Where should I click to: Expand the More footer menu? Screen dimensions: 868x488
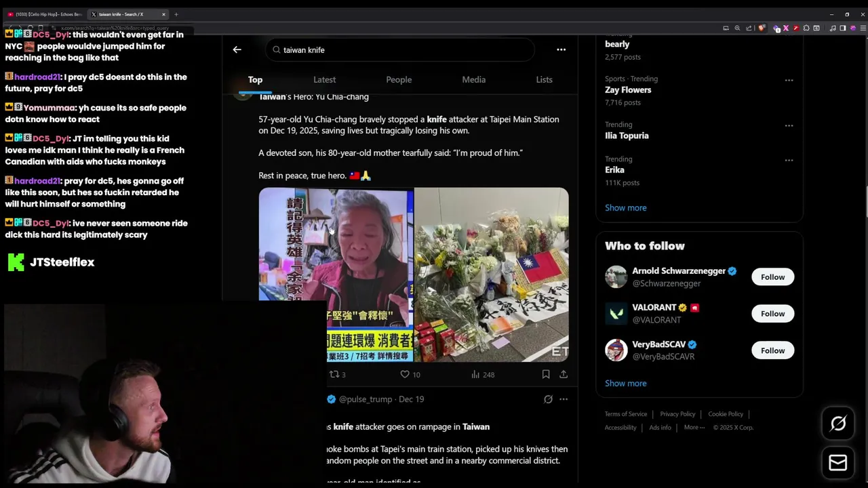(x=694, y=428)
